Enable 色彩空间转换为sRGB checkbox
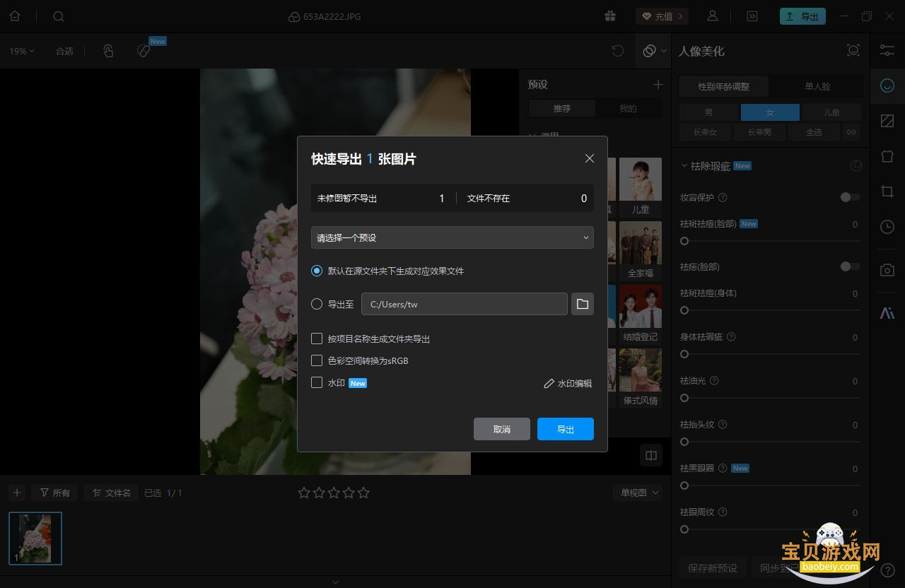905x588 pixels. 317,360
